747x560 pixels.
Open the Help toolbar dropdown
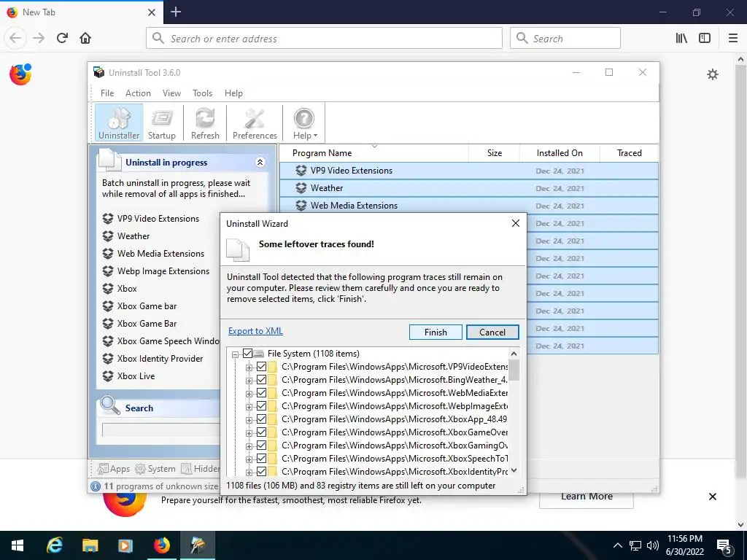click(x=305, y=123)
